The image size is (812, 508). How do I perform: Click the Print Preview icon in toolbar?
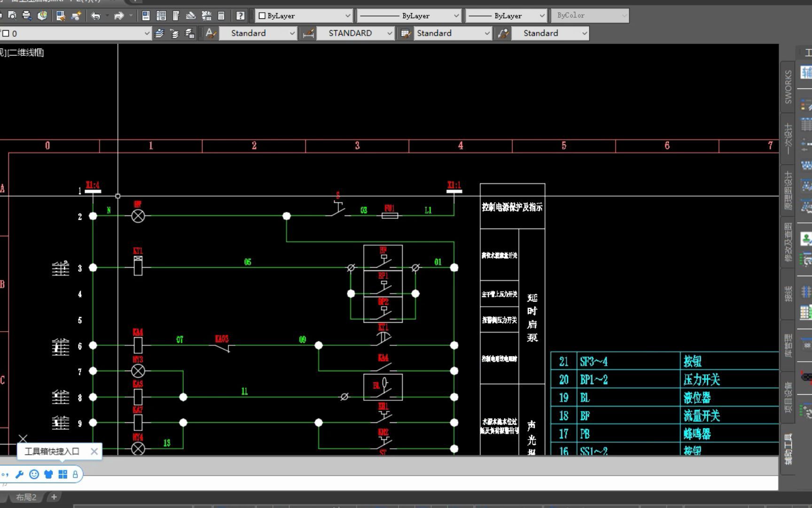click(x=12, y=16)
